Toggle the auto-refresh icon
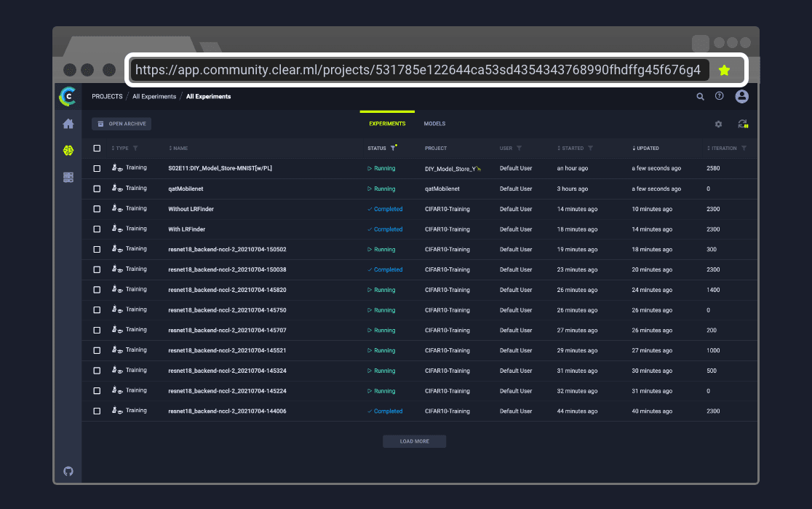The image size is (812, 509). (742, 124)
